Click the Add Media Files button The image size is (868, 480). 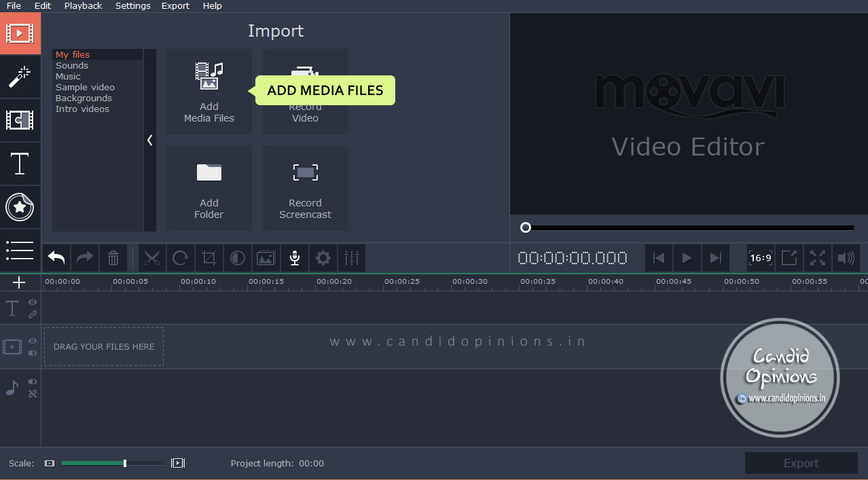209,92
